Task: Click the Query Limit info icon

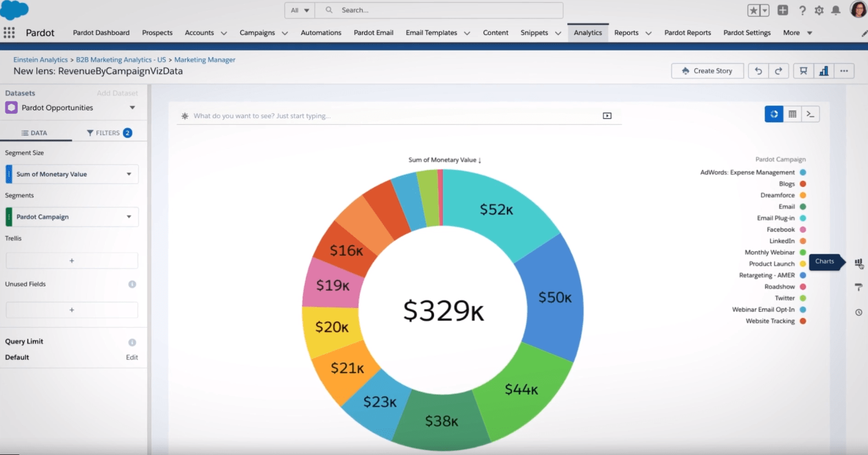Action: [x=132, y=342]
